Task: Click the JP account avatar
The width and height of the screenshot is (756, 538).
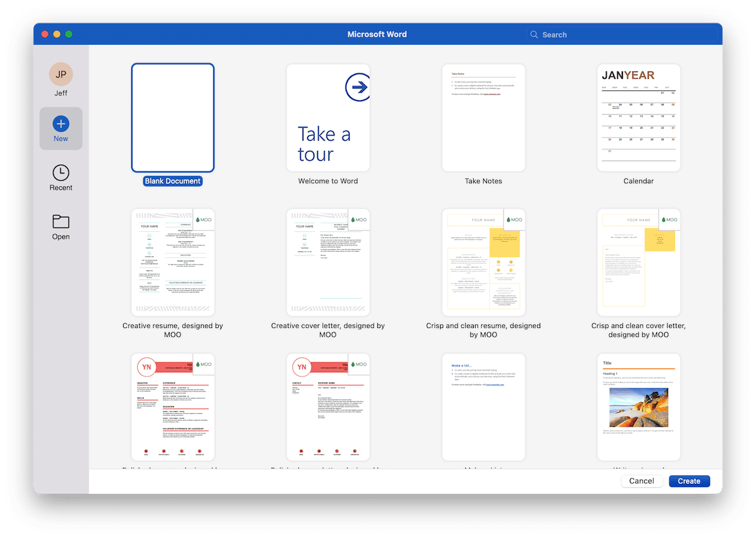Action: [x=61, y=75]
